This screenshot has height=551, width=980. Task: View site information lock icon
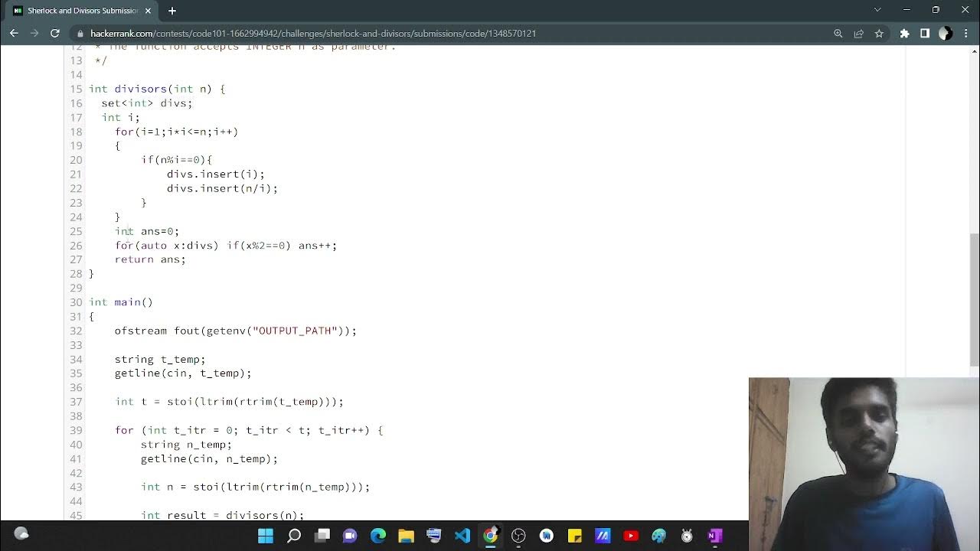coord(80,34)
